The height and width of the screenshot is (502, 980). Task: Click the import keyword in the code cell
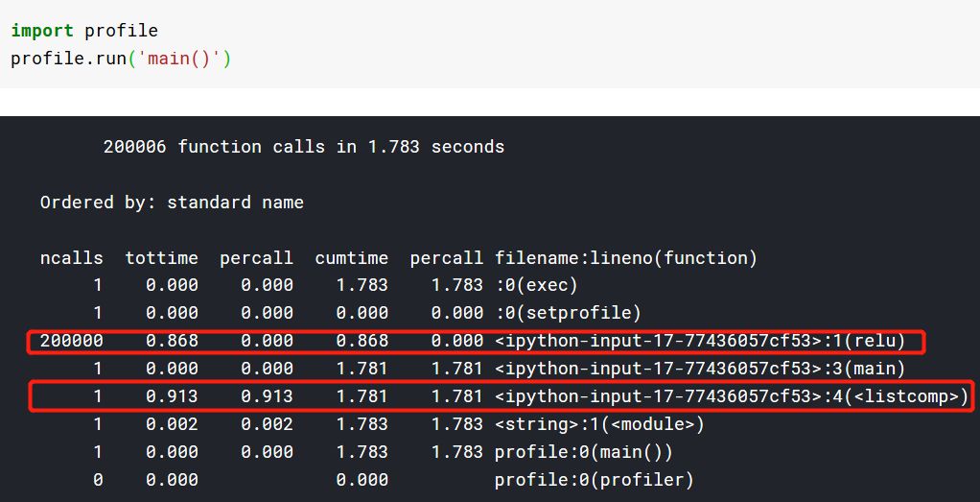[42, 31]
